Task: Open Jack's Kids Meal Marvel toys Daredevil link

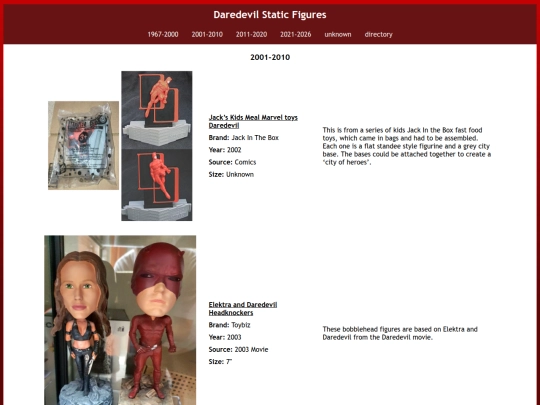Action: 253,122
